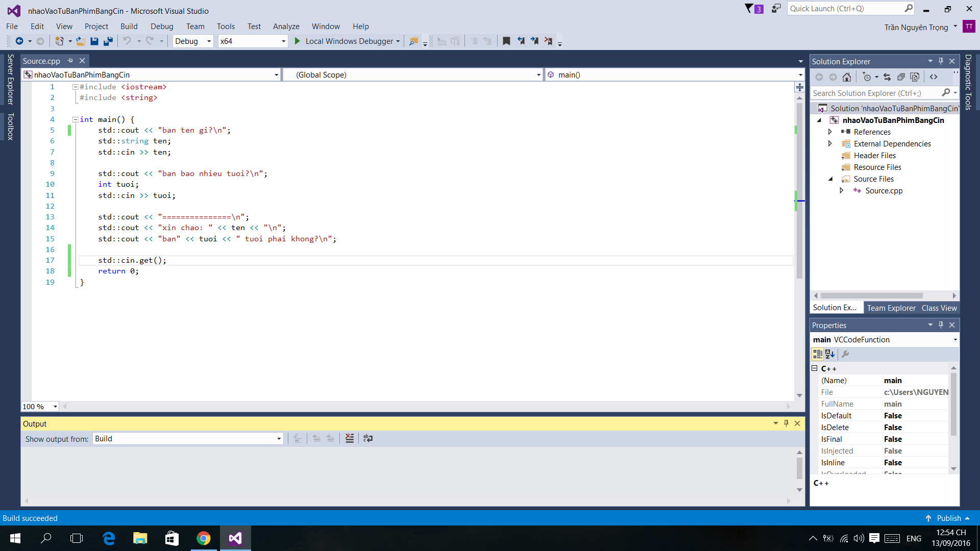Expand the References tree node
Image resolution: width=980 pixels, height=551 pixels.
point(830,132)
